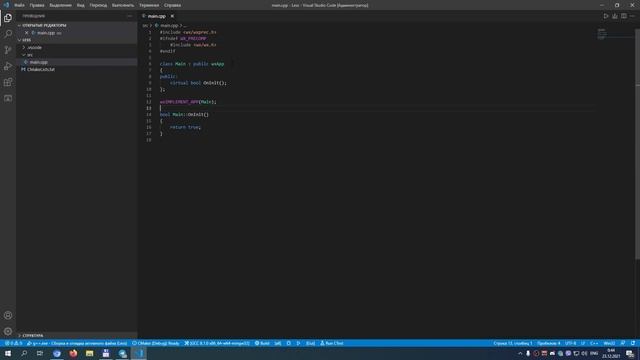The image size is (640, 360).
Task: Click Win32 configuration in status bar
Action: (x=609, y=343)
